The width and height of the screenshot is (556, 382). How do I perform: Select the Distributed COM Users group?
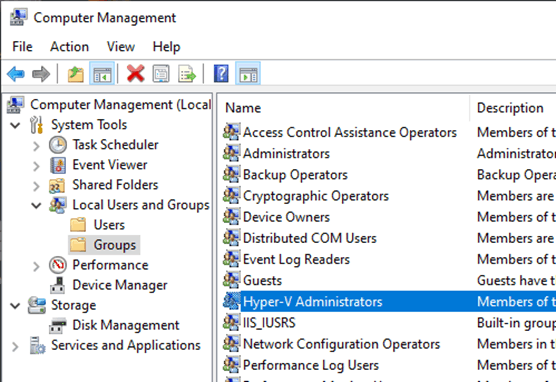310,238
